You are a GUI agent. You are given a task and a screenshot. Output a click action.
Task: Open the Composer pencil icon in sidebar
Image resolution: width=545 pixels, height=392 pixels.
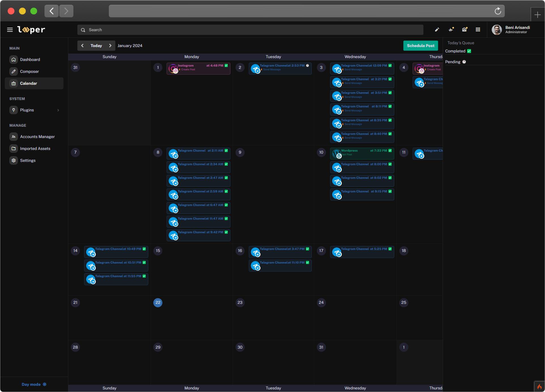click(14, 71)
